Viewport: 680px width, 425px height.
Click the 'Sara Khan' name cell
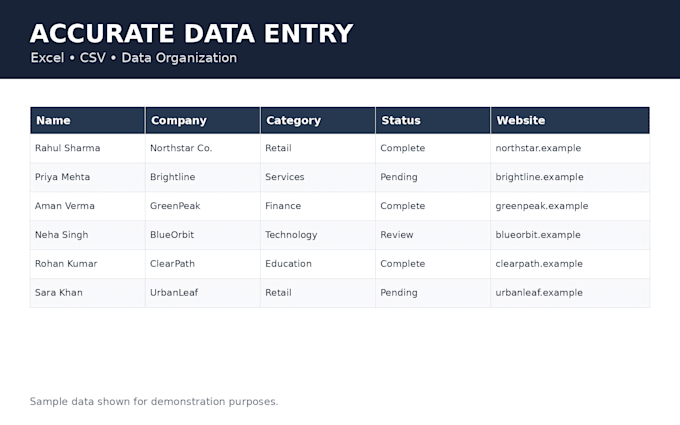(x=88, y=293)
